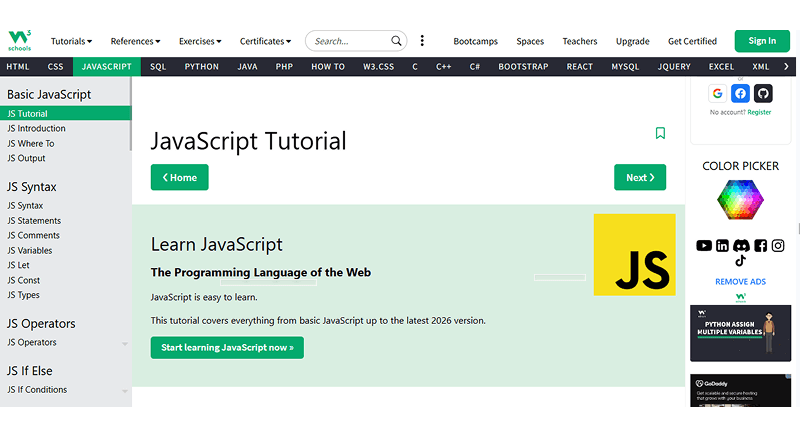Open the Certificates dropdown menu
Viewport: 800px width, 445px height.
click(x=265, y=41)
